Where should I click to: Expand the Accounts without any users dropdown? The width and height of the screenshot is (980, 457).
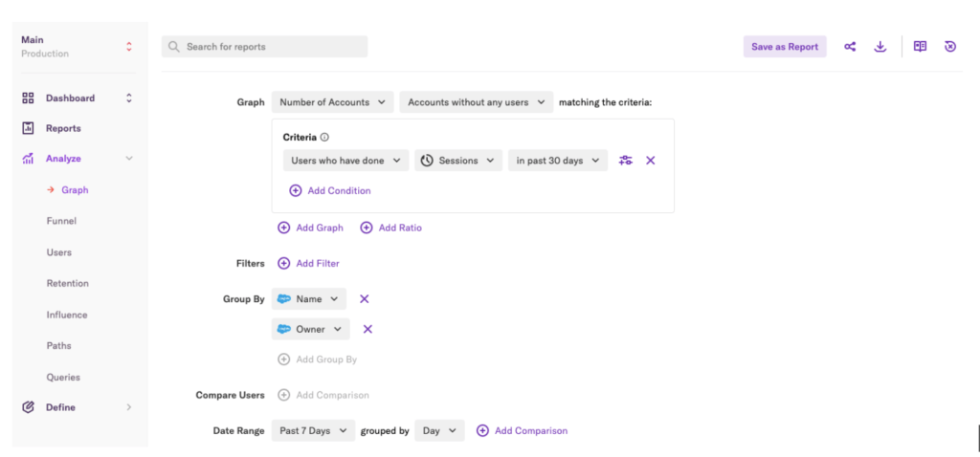tap(476, 102)
